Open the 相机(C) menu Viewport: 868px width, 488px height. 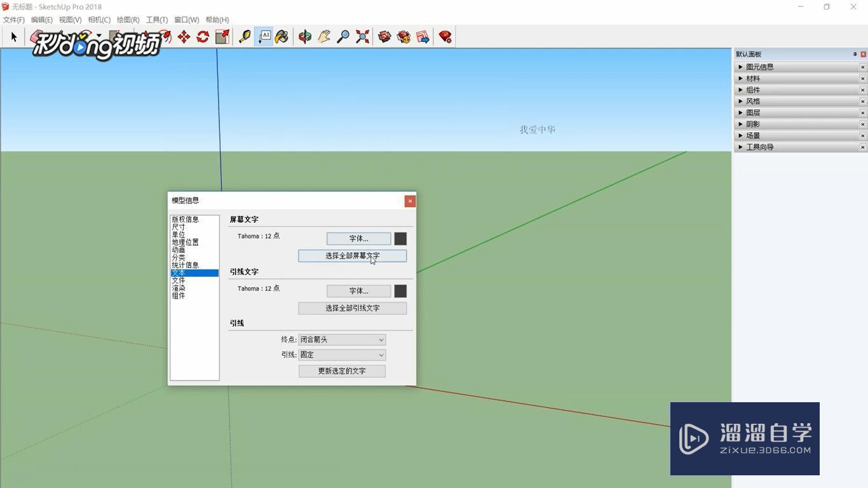pos(99,20)
